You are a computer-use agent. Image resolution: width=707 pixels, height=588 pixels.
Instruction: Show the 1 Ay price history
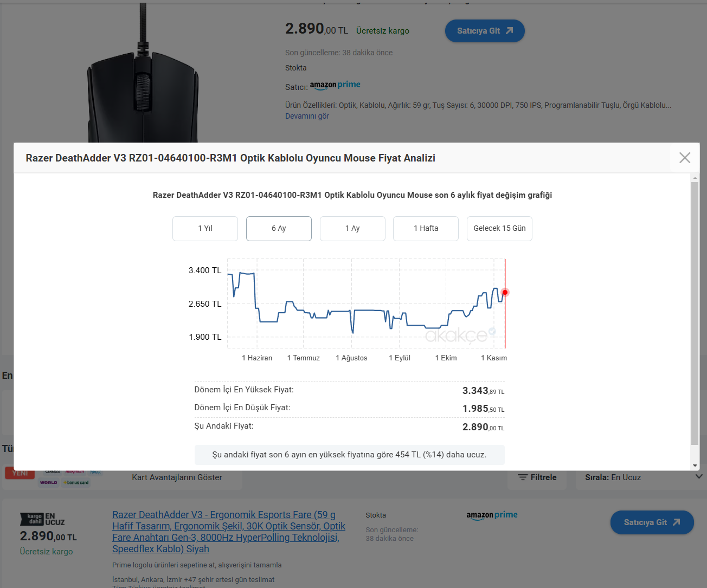pyautogui.click(x=352, y=228)
